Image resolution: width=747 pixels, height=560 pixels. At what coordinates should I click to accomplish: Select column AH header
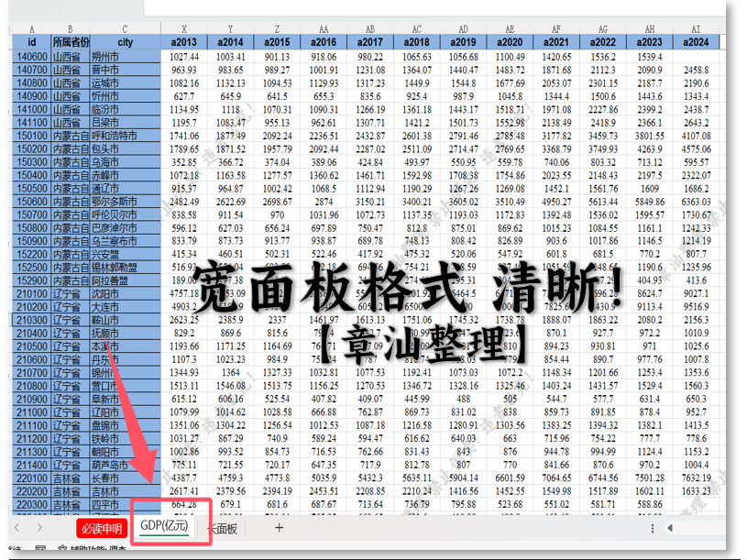(650, 28)
